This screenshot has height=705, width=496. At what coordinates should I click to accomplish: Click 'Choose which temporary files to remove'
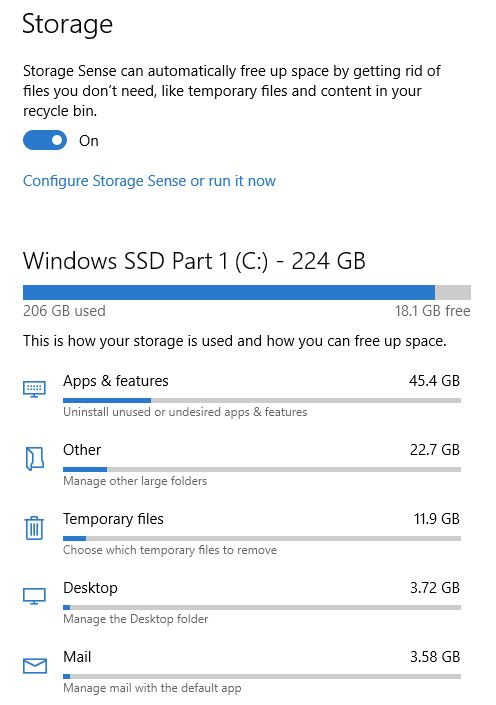point(170,550)
